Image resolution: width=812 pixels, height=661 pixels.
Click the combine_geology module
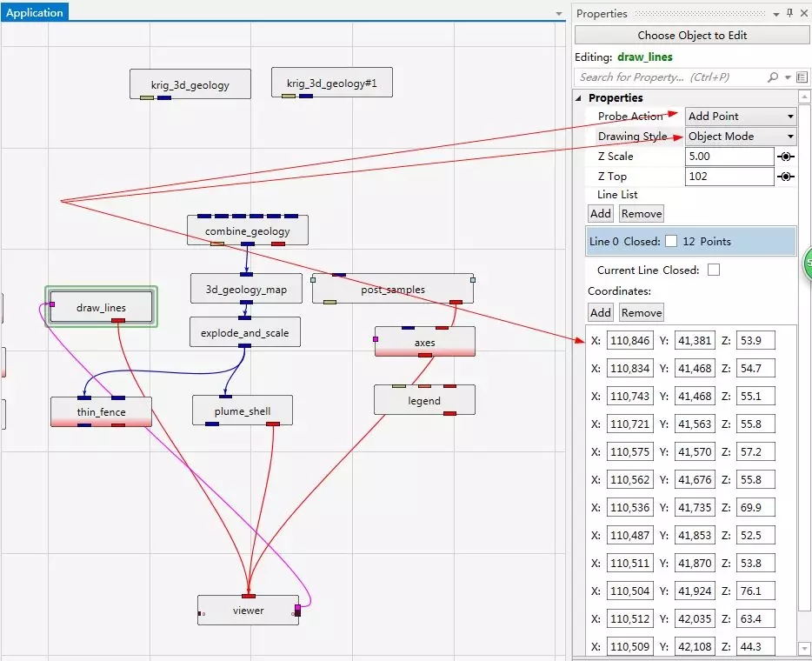click(248, 230)
